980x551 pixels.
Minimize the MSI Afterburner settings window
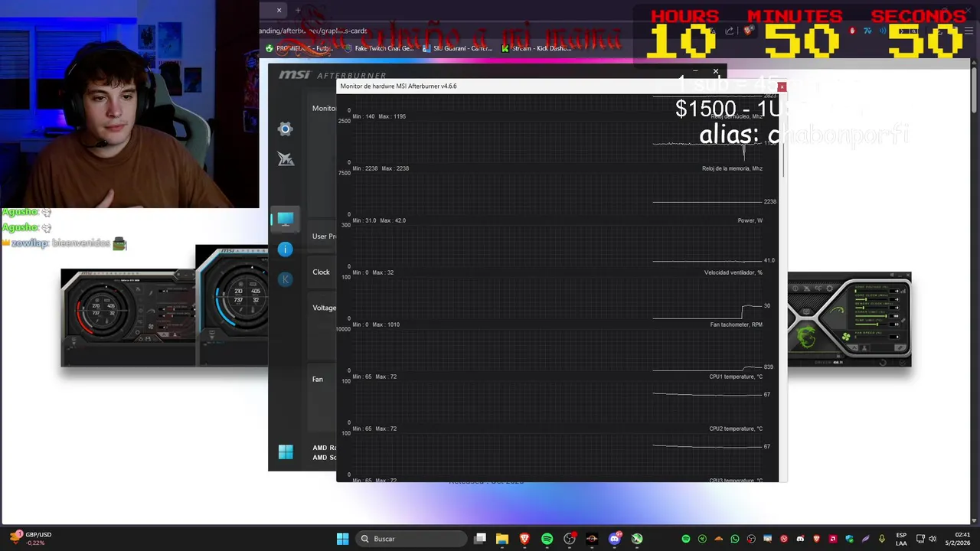[x=695, y=71]
